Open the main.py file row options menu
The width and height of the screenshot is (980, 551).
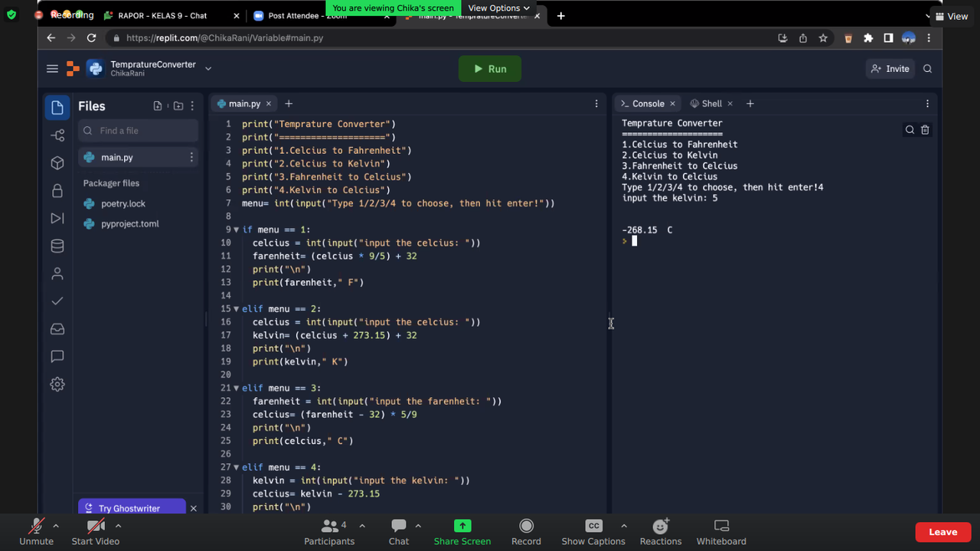coord(191,157)
